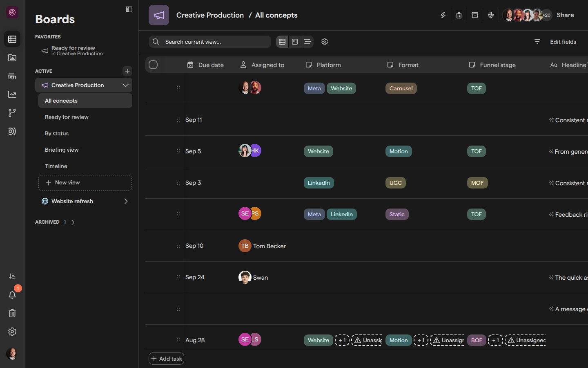Screen dimensions: 588x368
Task: Click Website tag in Sep 5 row
Action: pyautogui.click(x=318, y=151)
